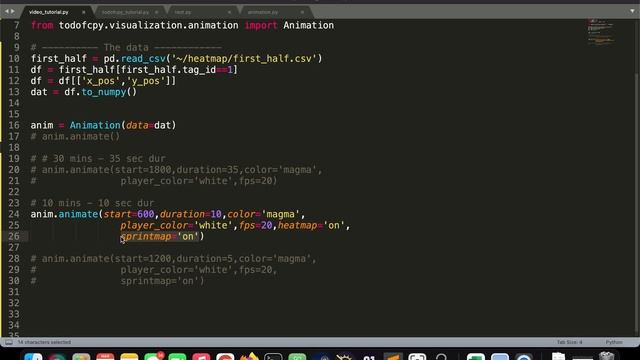This screenshot has width=640, height=360.
Task: Click the '~/heatmap/first_half.csv' string
Action: pyautogui.click(x=244, y=59)
